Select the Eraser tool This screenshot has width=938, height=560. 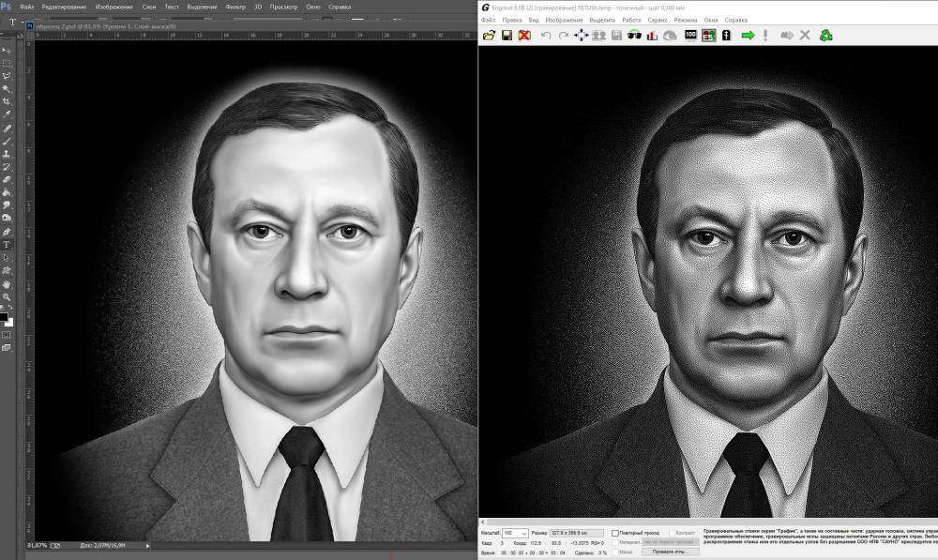click(7, 178)
